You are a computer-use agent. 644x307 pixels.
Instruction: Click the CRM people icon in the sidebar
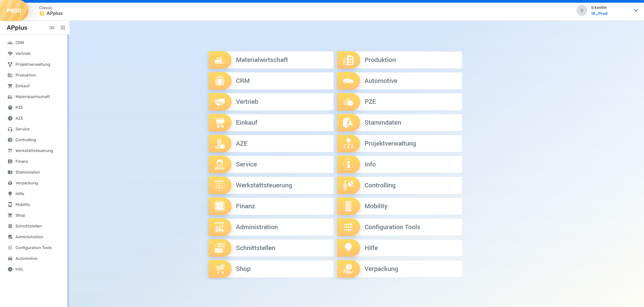10,43
